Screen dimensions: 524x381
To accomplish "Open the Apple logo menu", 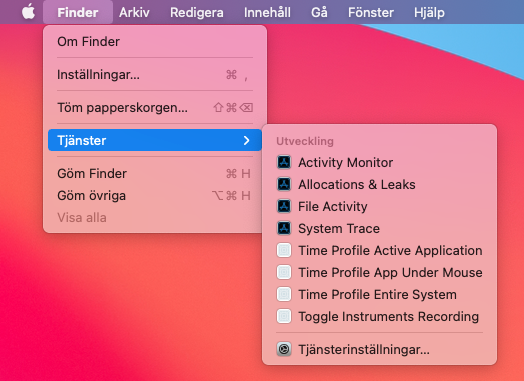I will (28, 12).
